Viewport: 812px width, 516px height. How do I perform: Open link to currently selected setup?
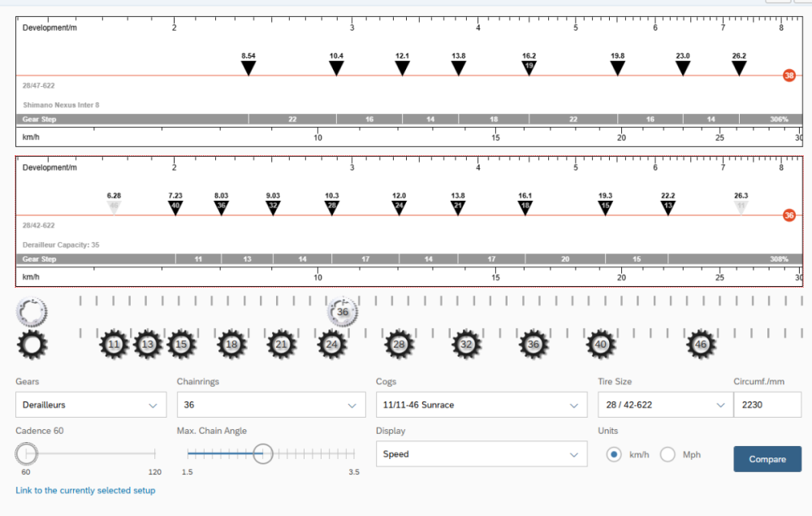pyautogui.click(x=85, y=490)
